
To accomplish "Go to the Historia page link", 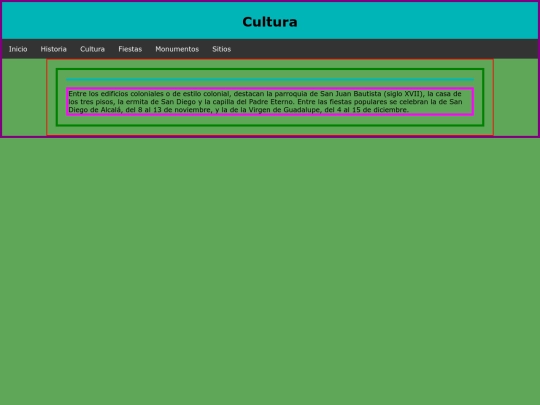I will pyautogui.click(x=53, y=49).
